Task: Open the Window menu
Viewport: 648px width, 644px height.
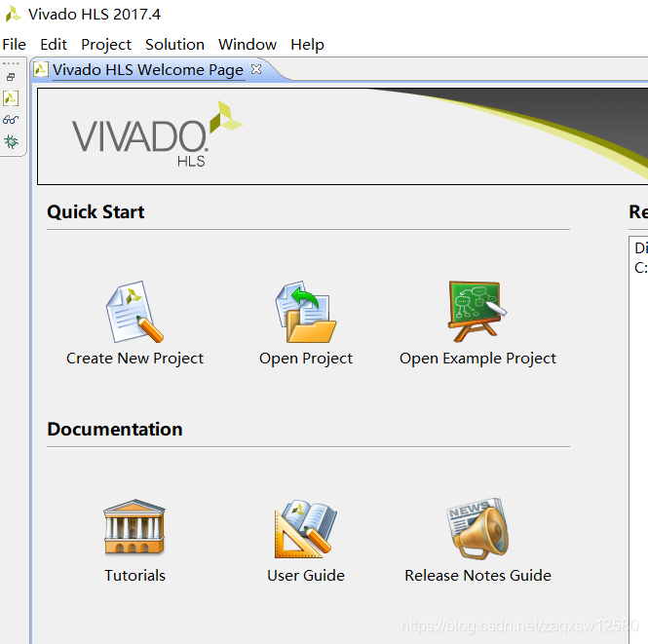Action: click(x=248, y=44)
